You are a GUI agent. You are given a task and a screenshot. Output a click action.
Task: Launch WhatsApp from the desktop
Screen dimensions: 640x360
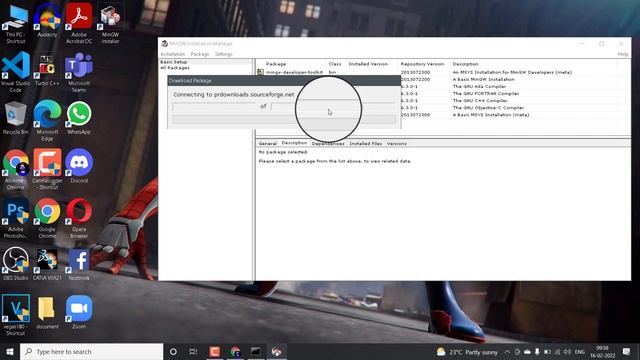coord(79,118)
